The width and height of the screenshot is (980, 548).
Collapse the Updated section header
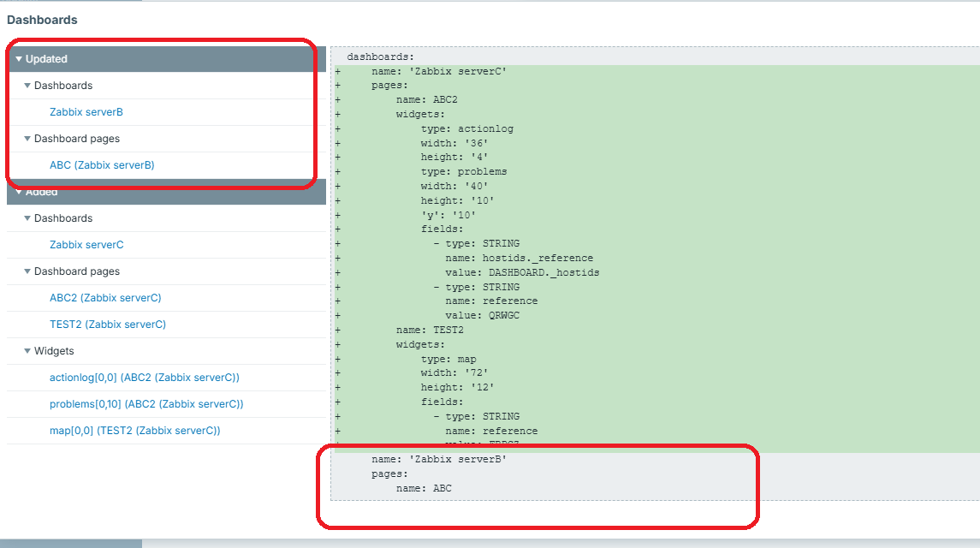click(46, 59)
